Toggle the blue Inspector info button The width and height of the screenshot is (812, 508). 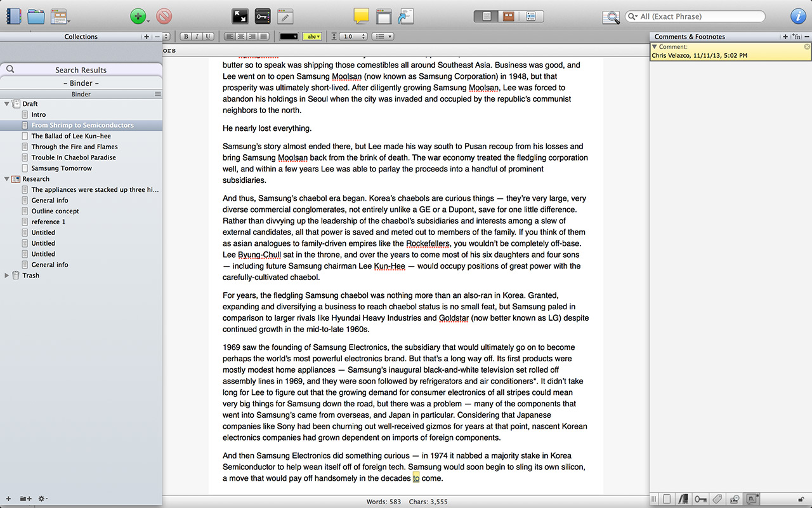click(x=798, y=17)
